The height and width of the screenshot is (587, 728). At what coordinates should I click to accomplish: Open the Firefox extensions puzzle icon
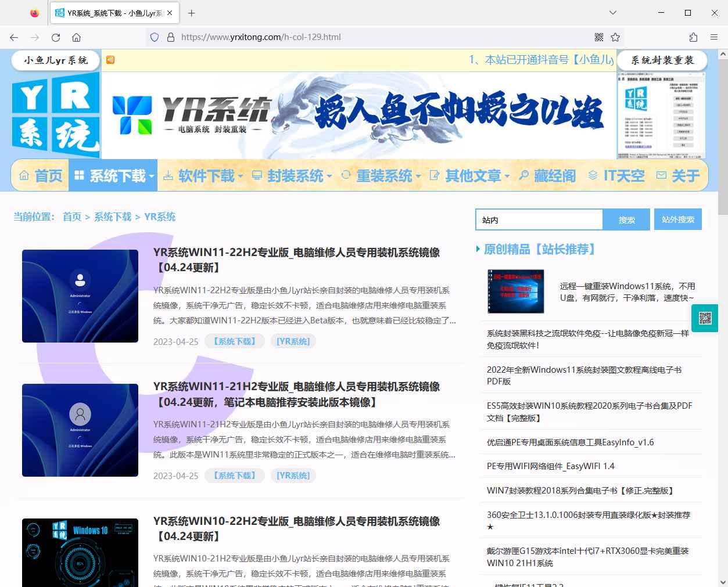pyautogui.click(x=693, y=37)
